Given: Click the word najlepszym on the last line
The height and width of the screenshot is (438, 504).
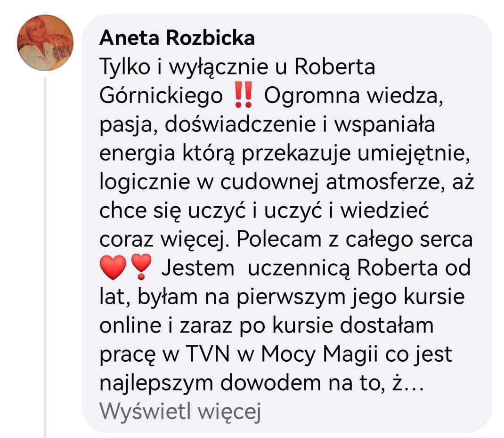Looking at the screenshot, I should click(x=156, y=384).
